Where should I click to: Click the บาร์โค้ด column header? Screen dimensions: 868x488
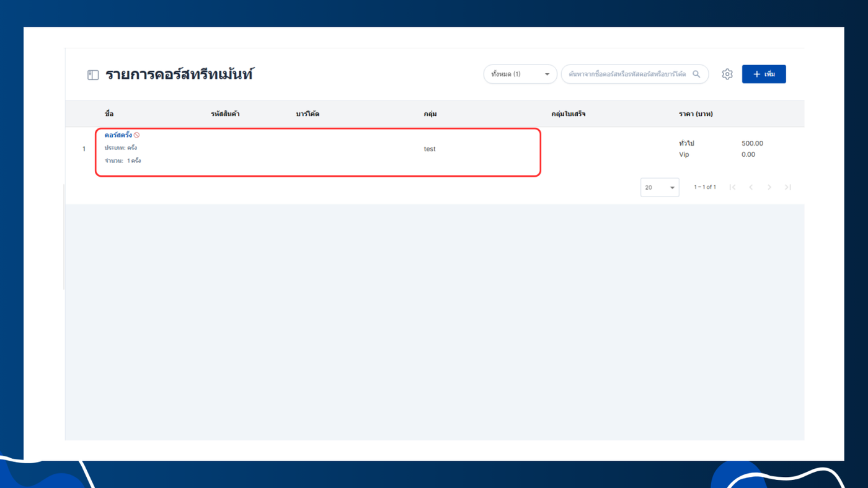[x=308, y=114]
